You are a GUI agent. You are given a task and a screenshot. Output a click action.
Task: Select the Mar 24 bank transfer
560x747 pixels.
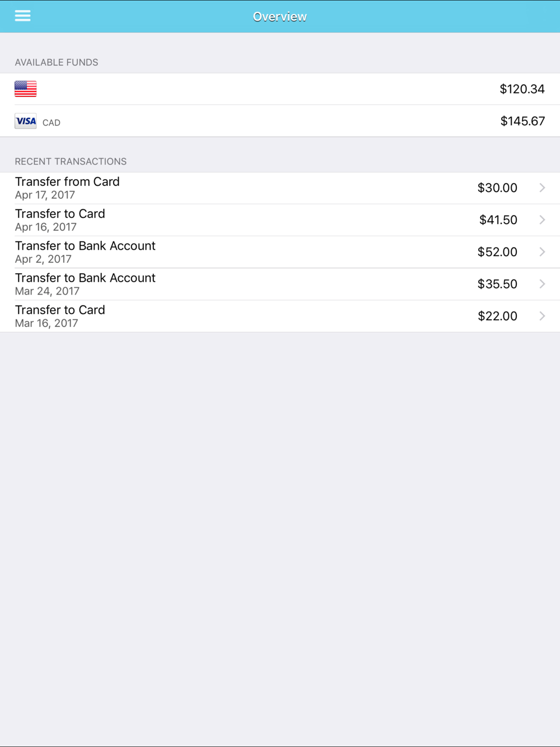click(x=85, y=284)
